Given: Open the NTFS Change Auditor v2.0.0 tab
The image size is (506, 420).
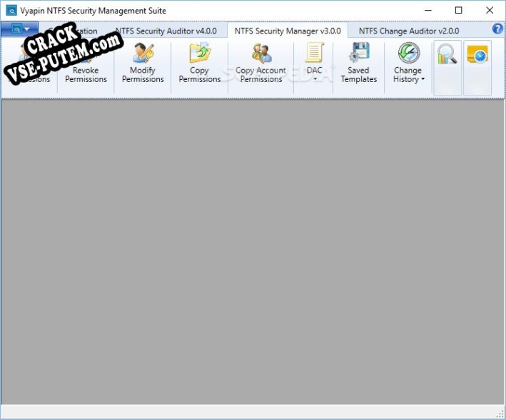Looking at the screenshot, I should coord(409,31).
